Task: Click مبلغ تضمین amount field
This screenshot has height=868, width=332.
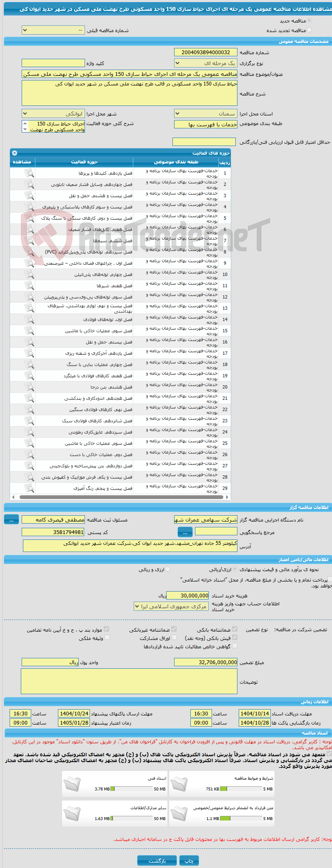Action: point(206,662)
